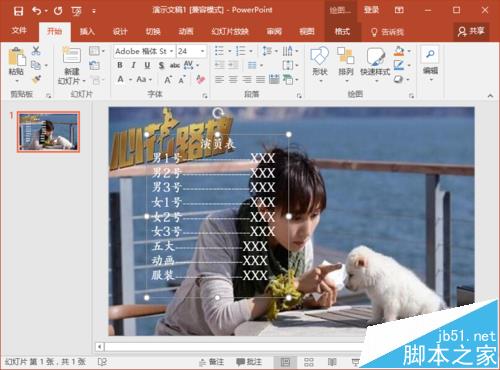Switch to the 插入 Insert tab

click(87, 31)
